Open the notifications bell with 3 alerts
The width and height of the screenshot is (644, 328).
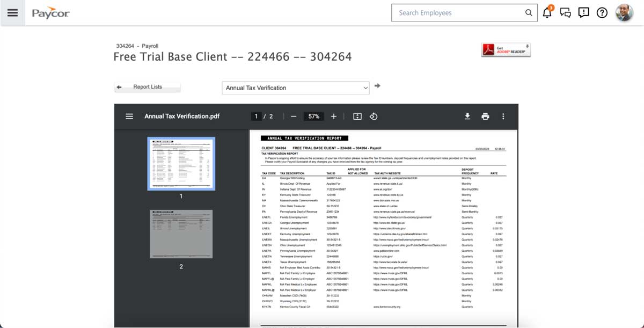(x=547, y=12)
